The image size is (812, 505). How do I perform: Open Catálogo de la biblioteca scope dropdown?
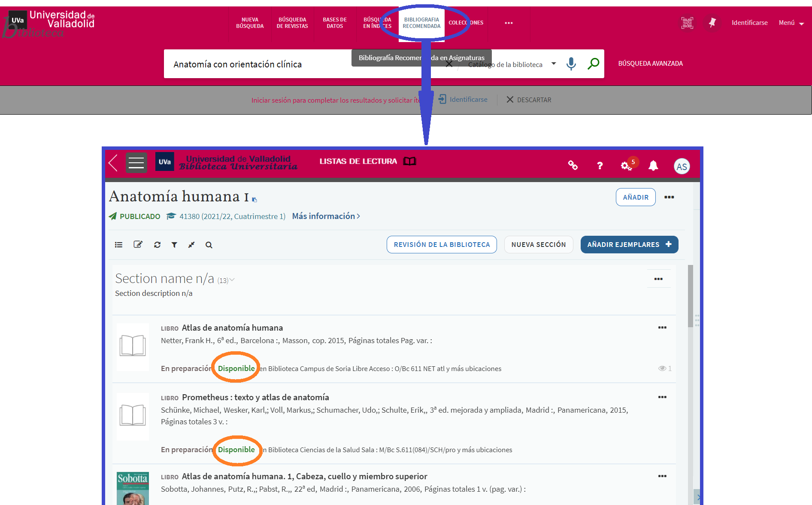(x=512, y=64)
